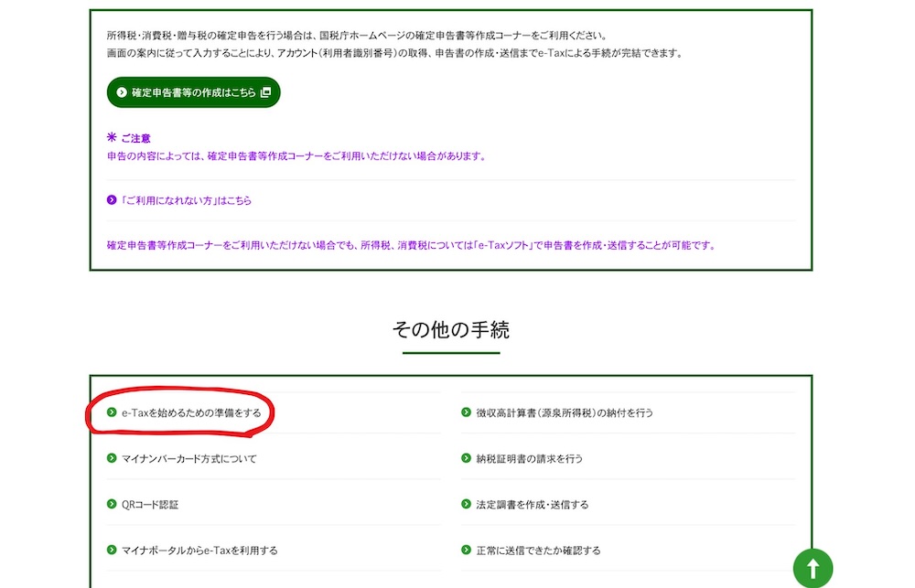915x588 pixels.
Task: Click the arrow icon beside マイナンバーカード方式について
Action: tap(112, 458)
